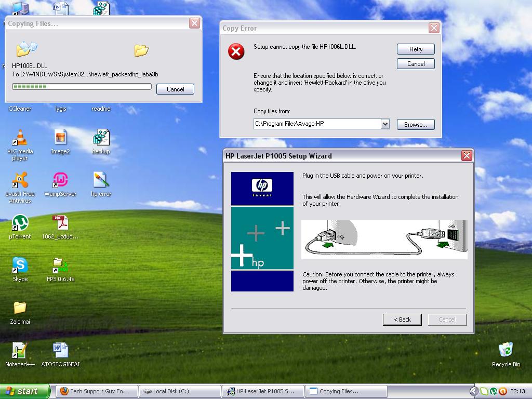Viewport: 532px width, 399px height.
Task: Click Retry in the Copy Error dialog
Action: 415,49
